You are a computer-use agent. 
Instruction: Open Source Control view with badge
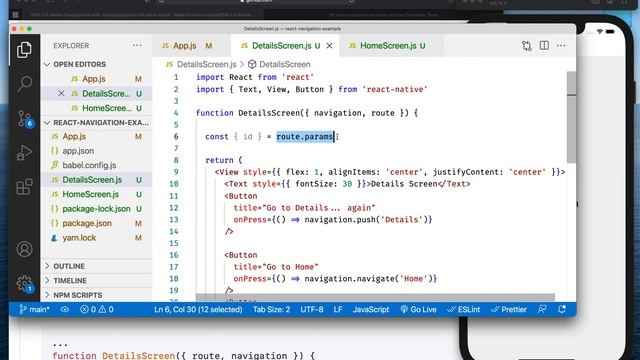point(24,119)
